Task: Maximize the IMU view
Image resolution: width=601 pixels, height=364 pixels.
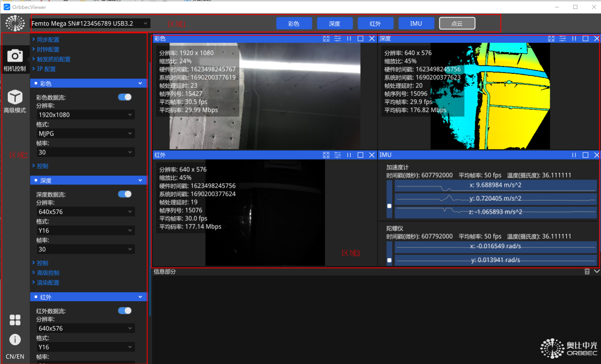Action: 585,155
